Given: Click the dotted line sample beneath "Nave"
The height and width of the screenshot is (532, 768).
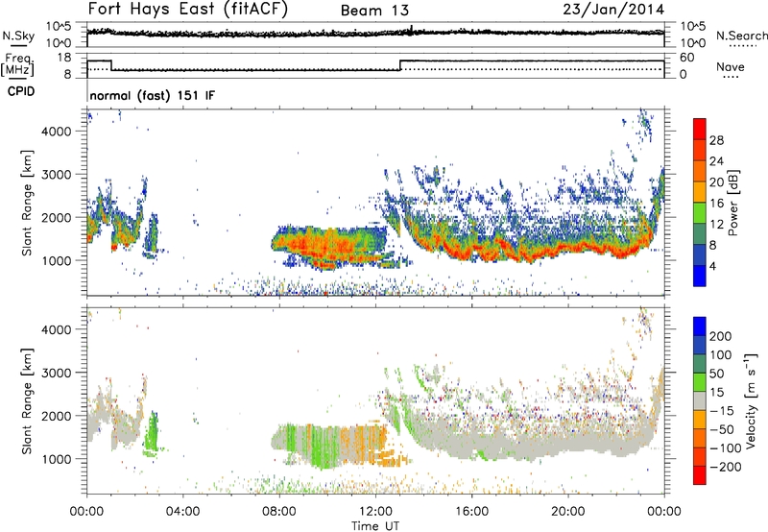Looking at the screenshot, I should pos(731,78).
